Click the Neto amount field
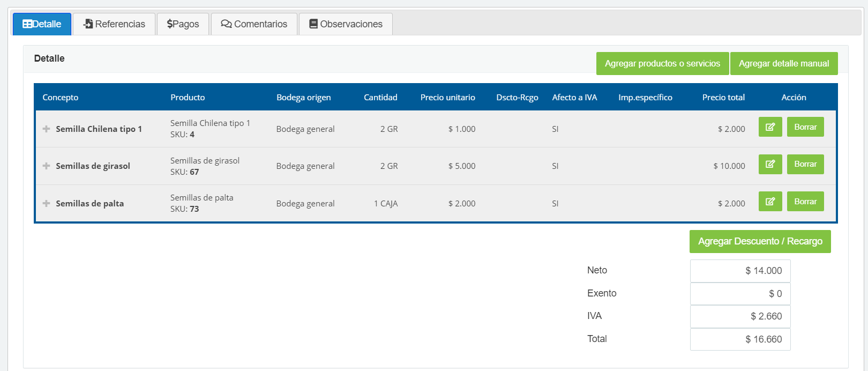The width and height of the screenshot is (868, 371). [x=740, y=271]
